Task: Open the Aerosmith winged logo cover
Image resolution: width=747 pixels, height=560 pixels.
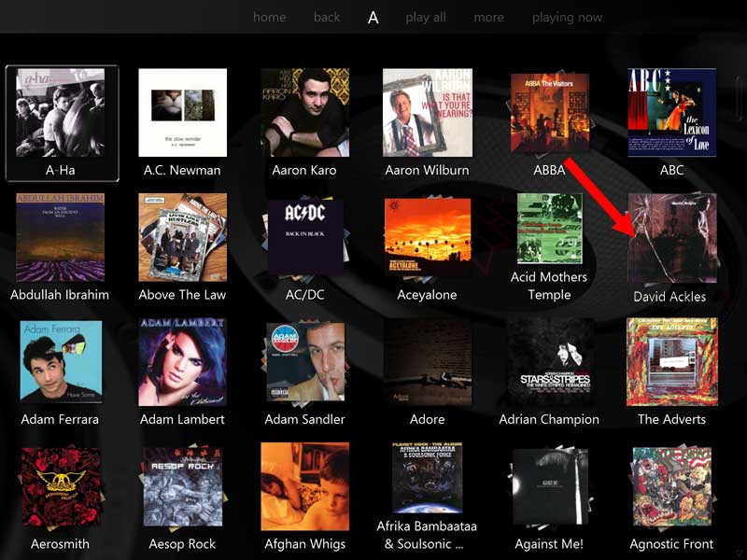Action: [61, 487]
